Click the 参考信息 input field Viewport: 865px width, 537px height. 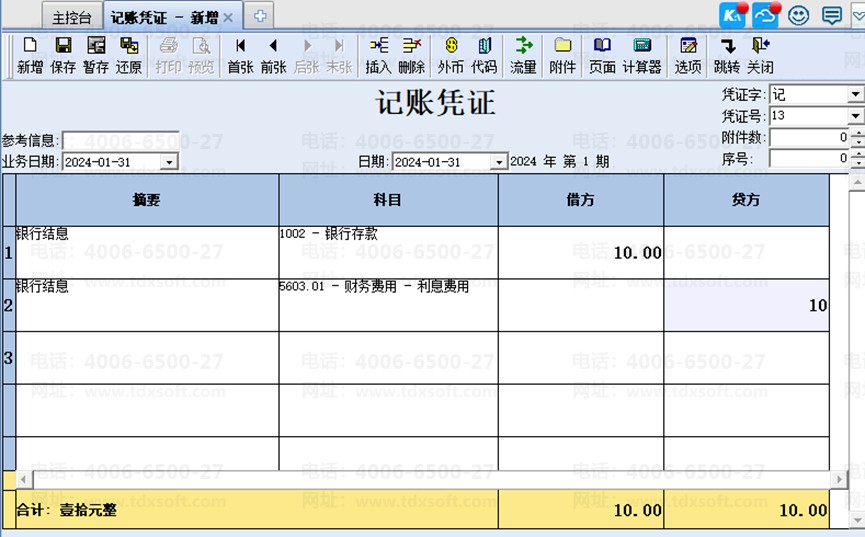[121, 140]
